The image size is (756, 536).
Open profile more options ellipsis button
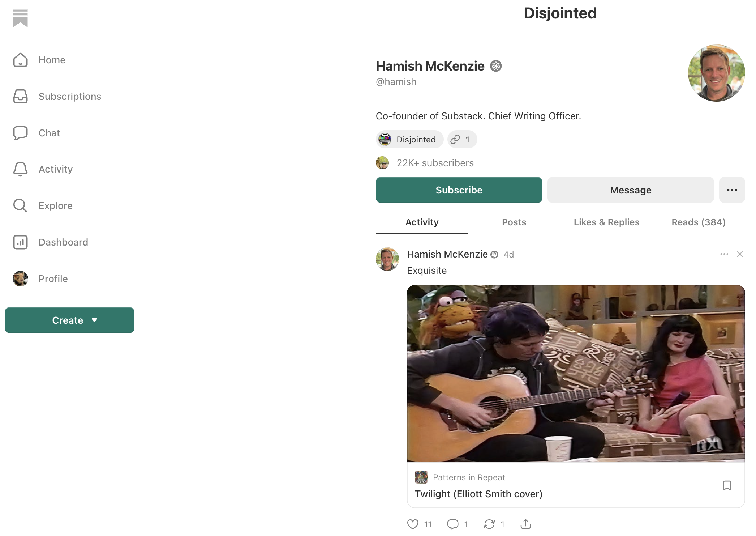point(732,190)
